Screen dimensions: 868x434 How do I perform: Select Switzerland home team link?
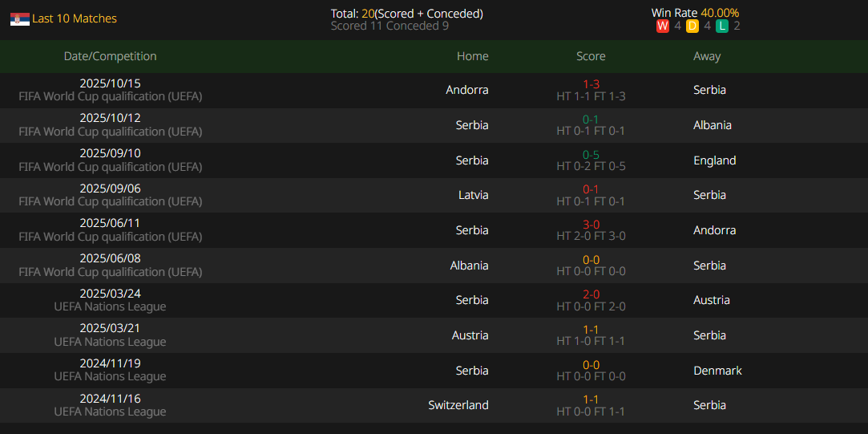458,405
